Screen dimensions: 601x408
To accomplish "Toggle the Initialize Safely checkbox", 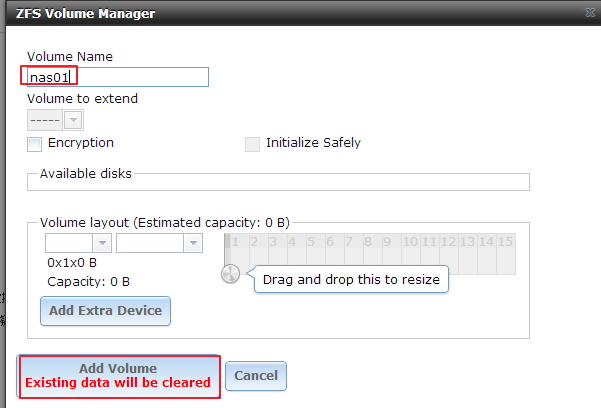I will tap(252, 145).
